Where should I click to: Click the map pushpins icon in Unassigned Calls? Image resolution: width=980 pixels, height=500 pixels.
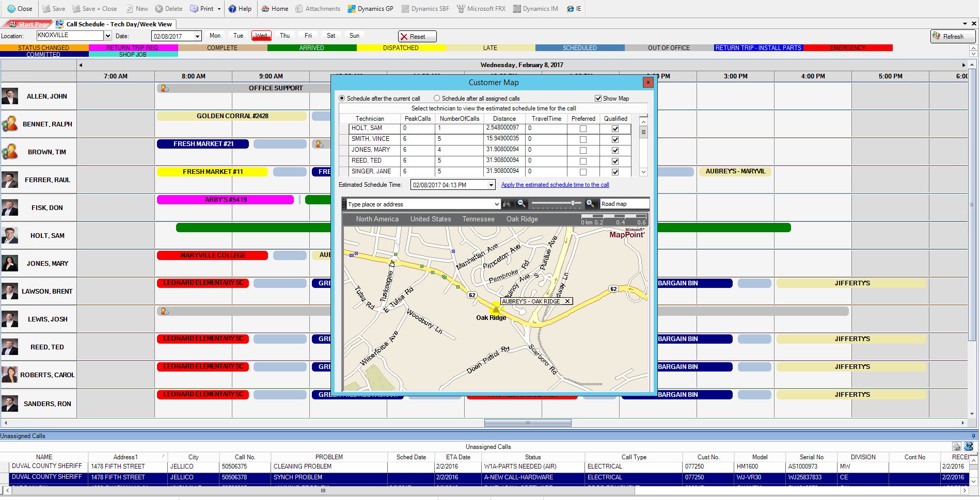969,446
